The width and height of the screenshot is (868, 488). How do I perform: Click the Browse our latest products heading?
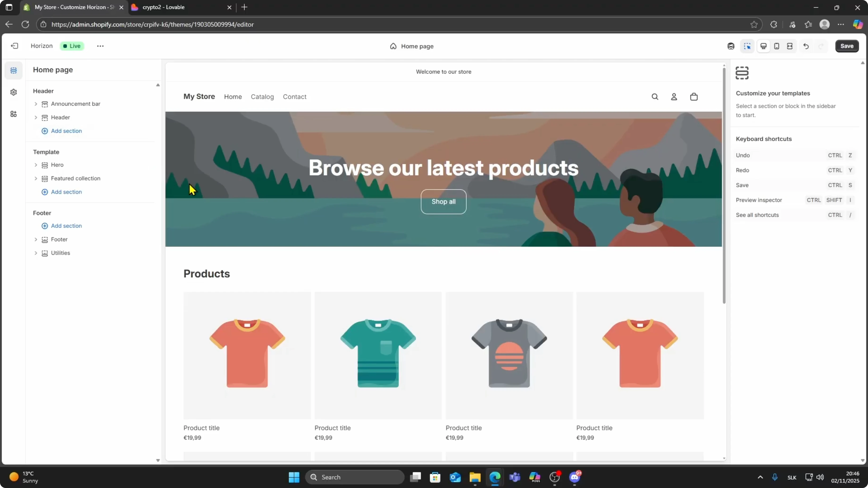tap(443, 168)
